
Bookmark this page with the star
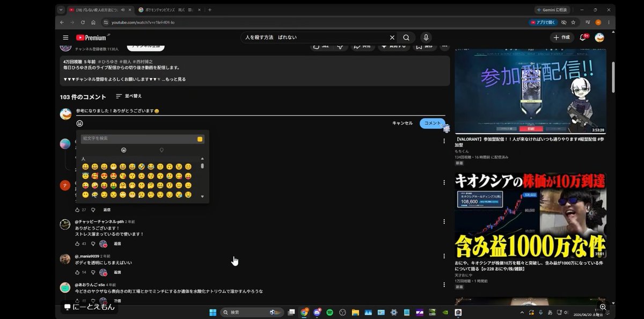tap(573, 22)
